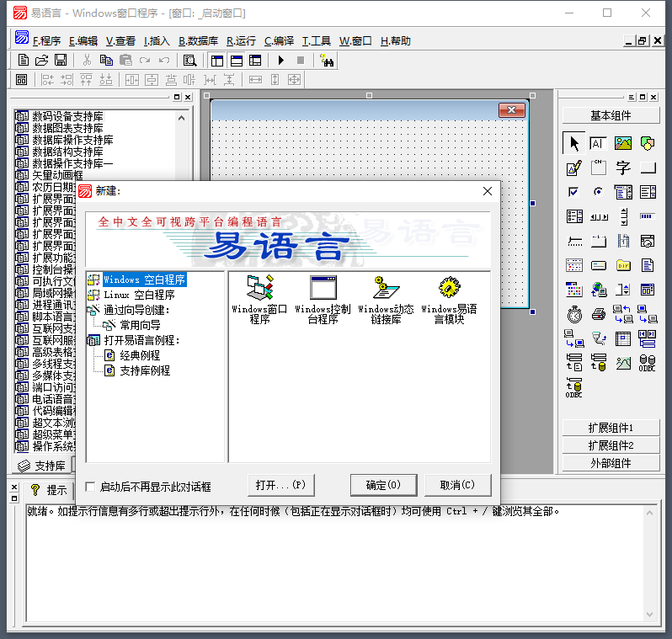Open the C.编译 menu
Viewport: 672px width, 639px height.
[x=279, y=41]
